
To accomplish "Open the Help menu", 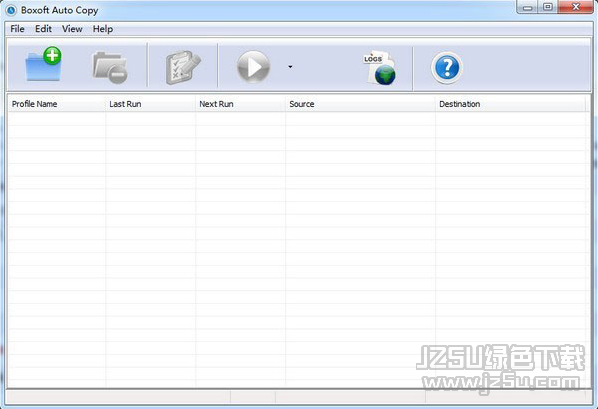I will (x=103, y=29).
